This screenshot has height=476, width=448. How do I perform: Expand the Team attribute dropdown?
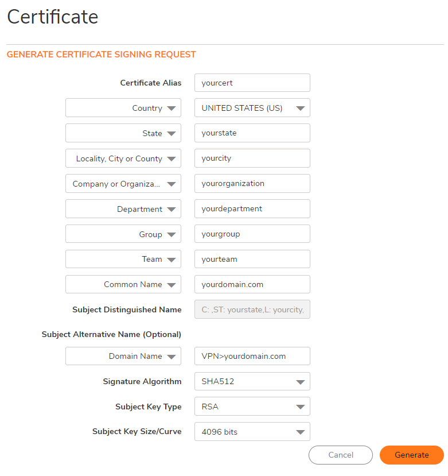pyautogui.click(x=123, y=260)
